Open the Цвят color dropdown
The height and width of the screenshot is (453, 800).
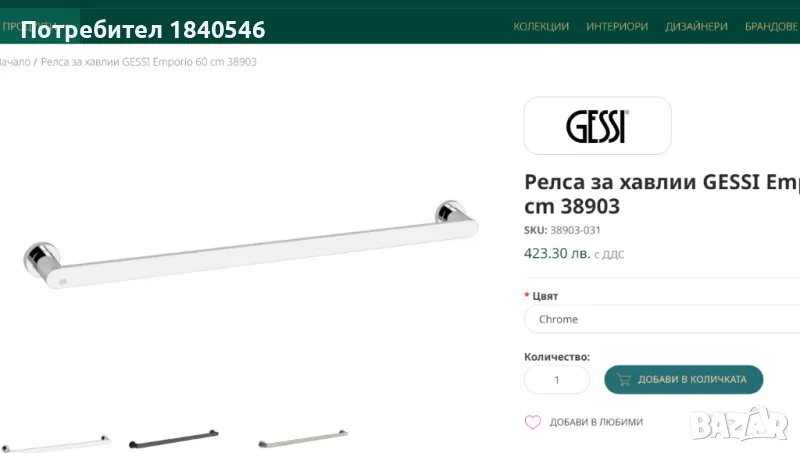[662, 319]
